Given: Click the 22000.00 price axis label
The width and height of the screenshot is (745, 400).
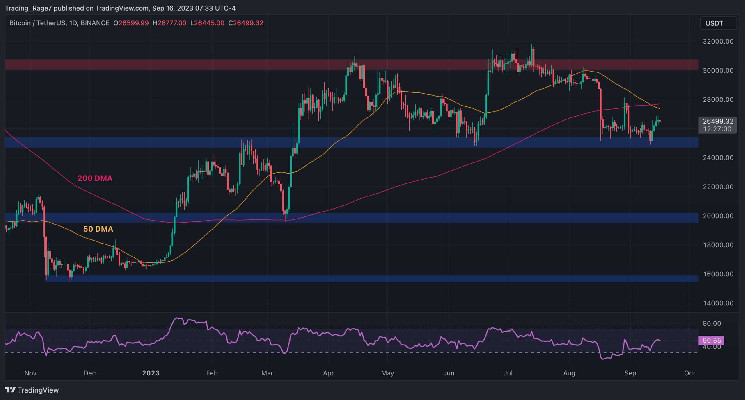Looking at the screenshot, I should [717, 187].
